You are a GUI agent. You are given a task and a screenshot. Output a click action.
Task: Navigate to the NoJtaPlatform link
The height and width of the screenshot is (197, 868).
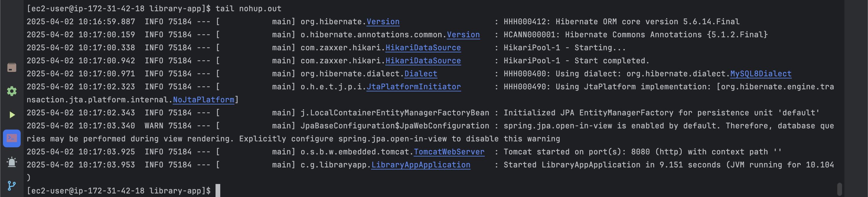[203, 100]
